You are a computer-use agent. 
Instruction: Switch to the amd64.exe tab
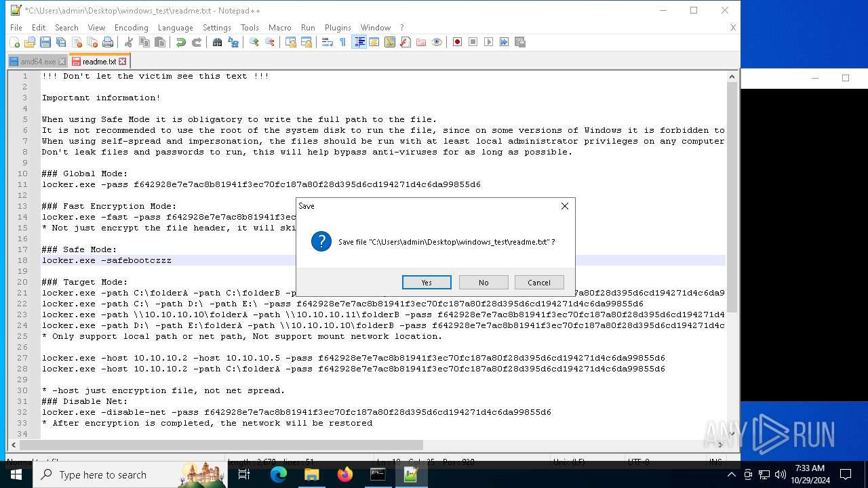(x=38, y=62)
